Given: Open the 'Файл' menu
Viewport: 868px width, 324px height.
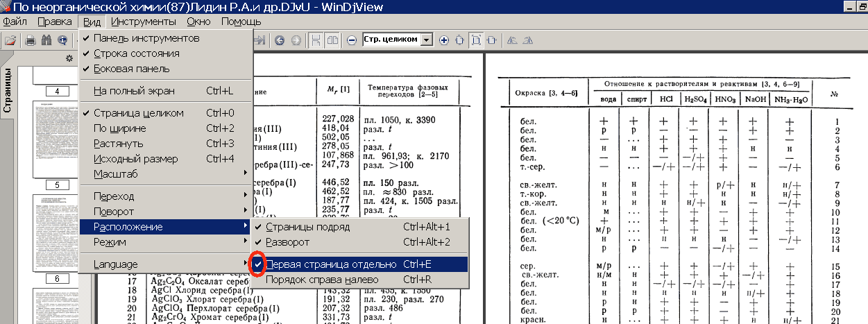Looking at the screenshot, I should 15,22.
